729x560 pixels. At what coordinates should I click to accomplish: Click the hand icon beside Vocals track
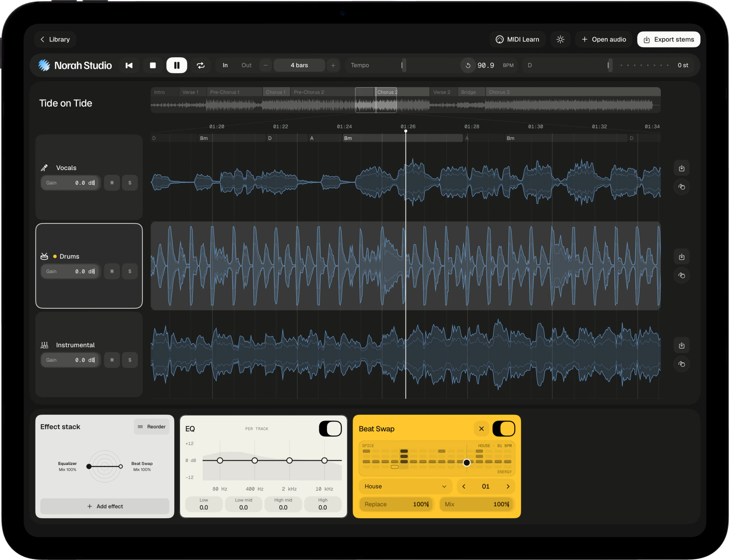[681, 187]
